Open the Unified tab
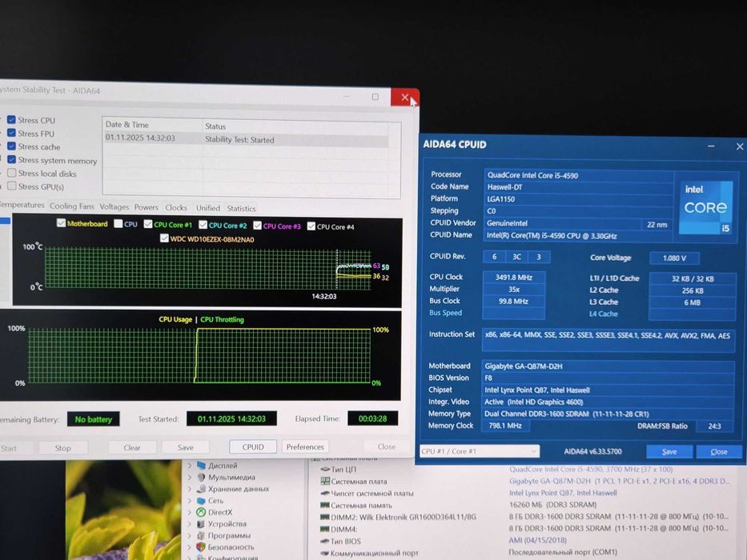Image resolution: width=747 pixels, height=560 pixels. click(208, 208)
